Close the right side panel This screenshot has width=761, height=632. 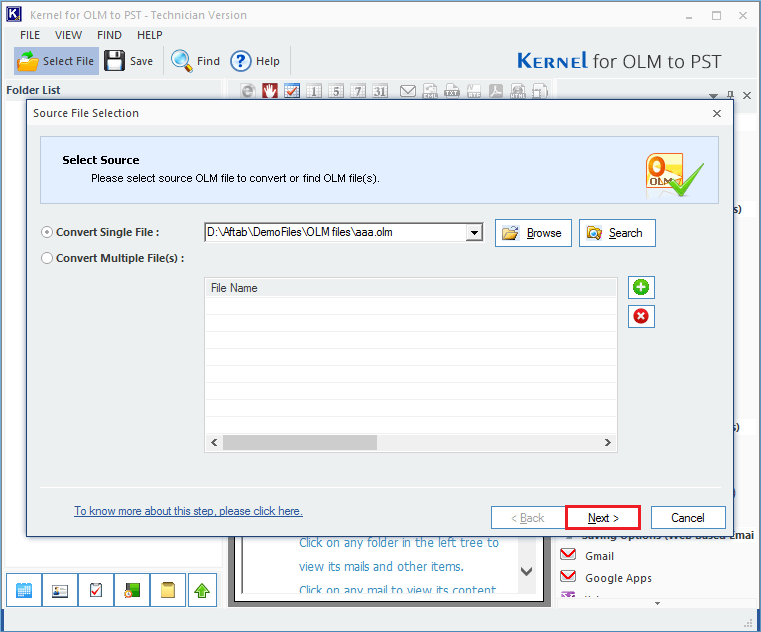pos(747,96)
